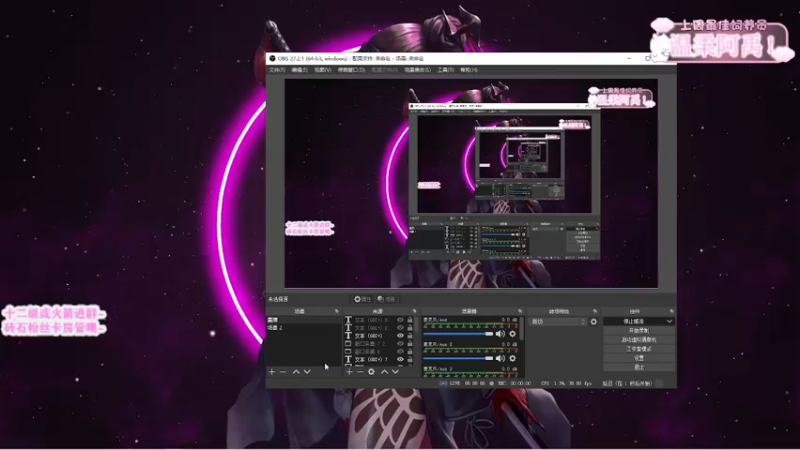This screenshot has width=800, height=450.
Task: Open transition properties gear icon
Action: point(593,322)
